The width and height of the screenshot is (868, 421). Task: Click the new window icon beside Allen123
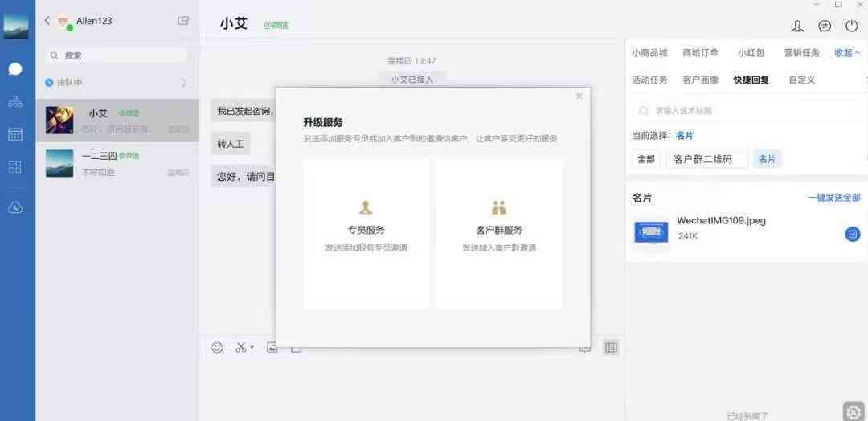[x=183, y=20]
